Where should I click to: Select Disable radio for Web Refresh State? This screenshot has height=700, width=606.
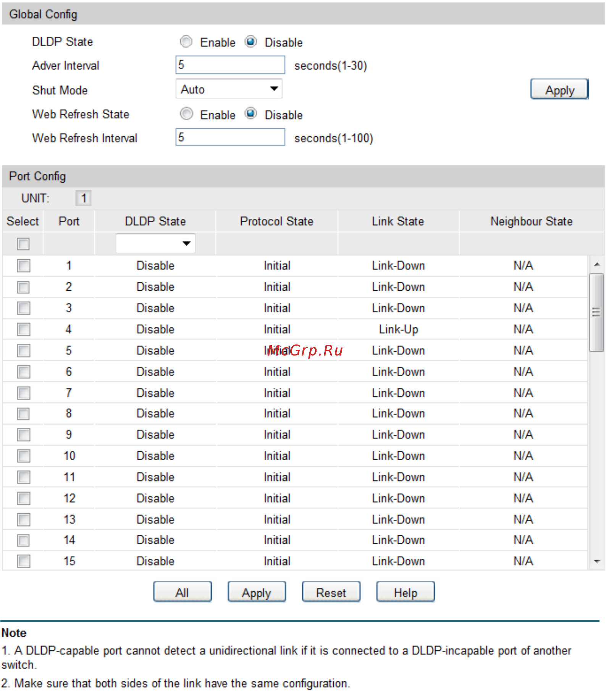pyautogui.click(x=250, y=114)
